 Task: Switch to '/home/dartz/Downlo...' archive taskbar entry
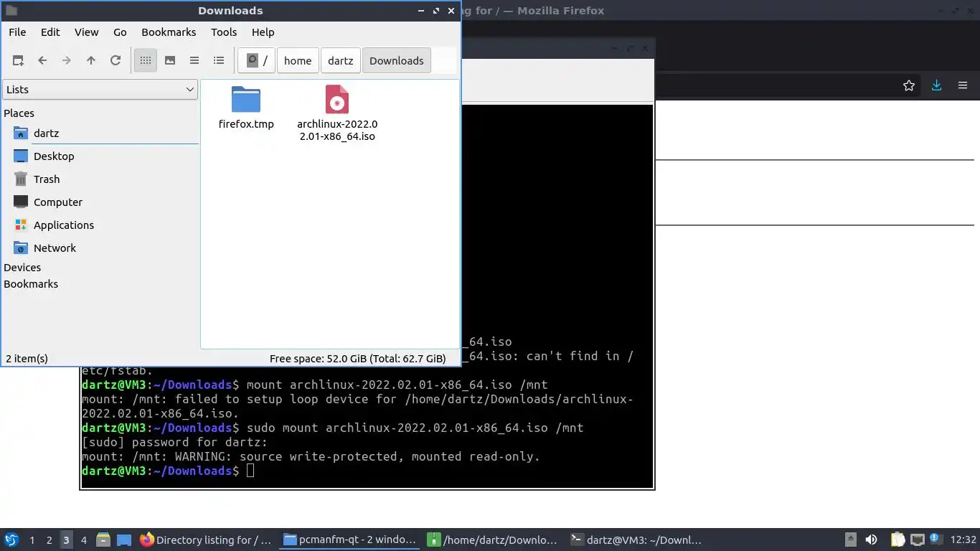[x=494, y=540]
